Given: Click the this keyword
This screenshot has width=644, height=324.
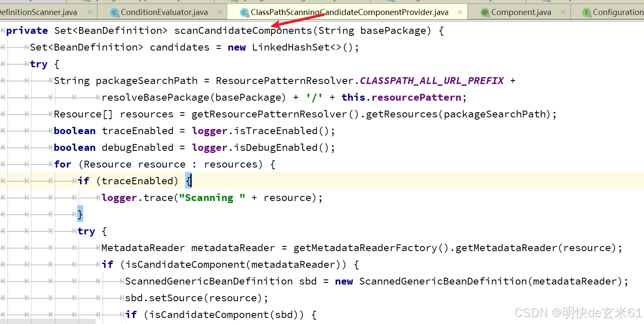Looking at the screenshot, I should pyautogui.click(x=353, y=97).
